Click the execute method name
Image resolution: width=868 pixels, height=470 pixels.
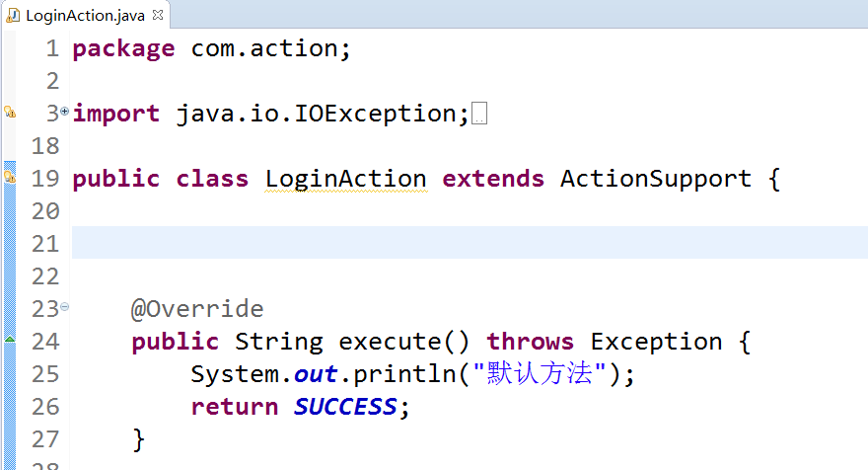coord(391,342)
